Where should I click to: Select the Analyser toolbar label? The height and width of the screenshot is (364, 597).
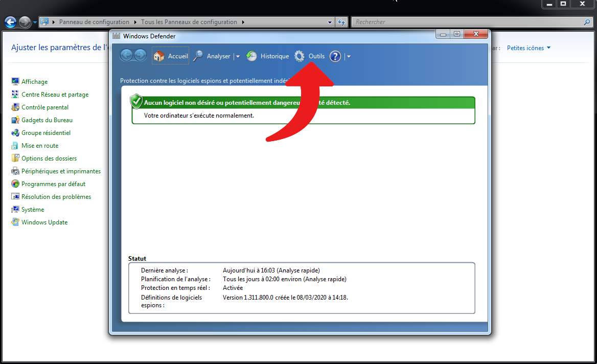click(x=219, y=56)
